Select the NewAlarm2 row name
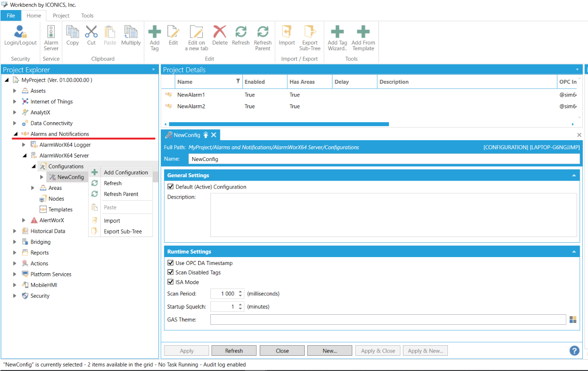The image size is (588, 371). [x=191, y=106]
